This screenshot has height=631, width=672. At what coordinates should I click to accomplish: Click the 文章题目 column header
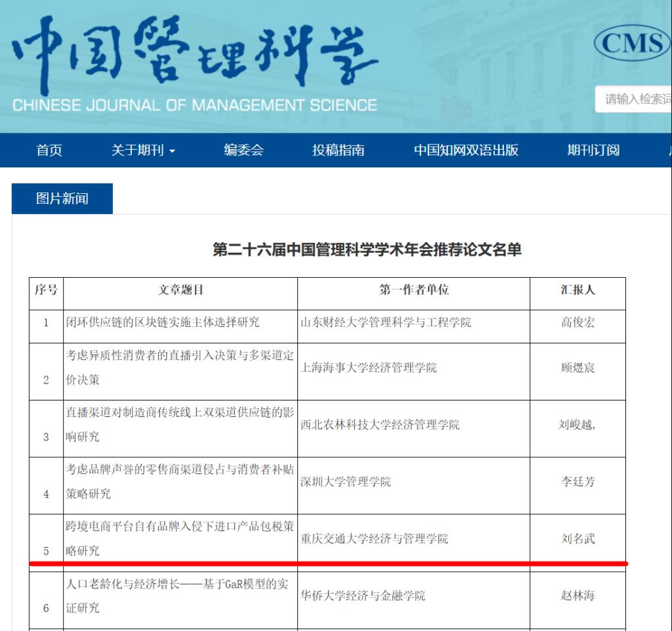[x=180, y=290]
